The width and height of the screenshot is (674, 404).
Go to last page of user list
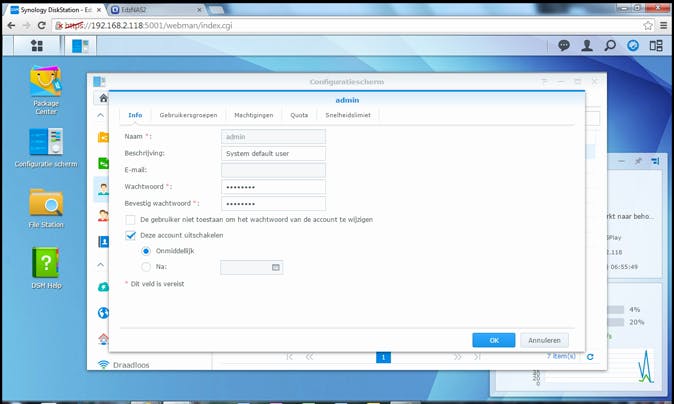click(x=477, y=357)
